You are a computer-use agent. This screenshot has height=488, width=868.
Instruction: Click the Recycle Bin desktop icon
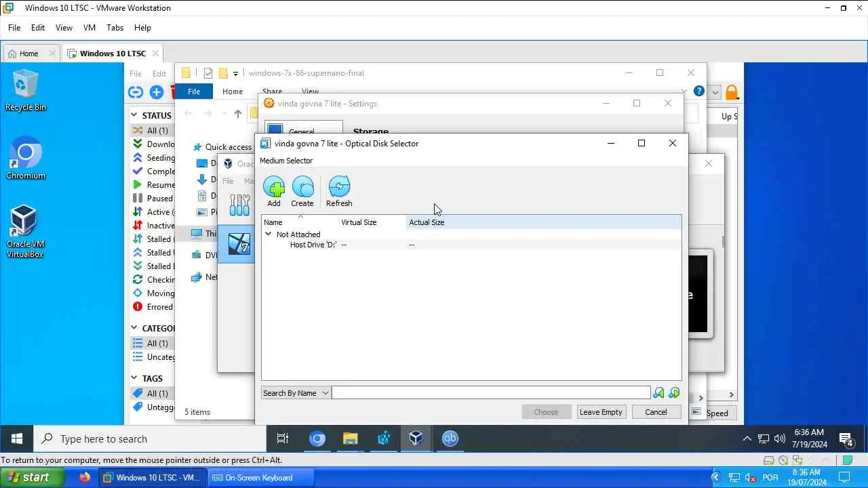tap(26, 91)
